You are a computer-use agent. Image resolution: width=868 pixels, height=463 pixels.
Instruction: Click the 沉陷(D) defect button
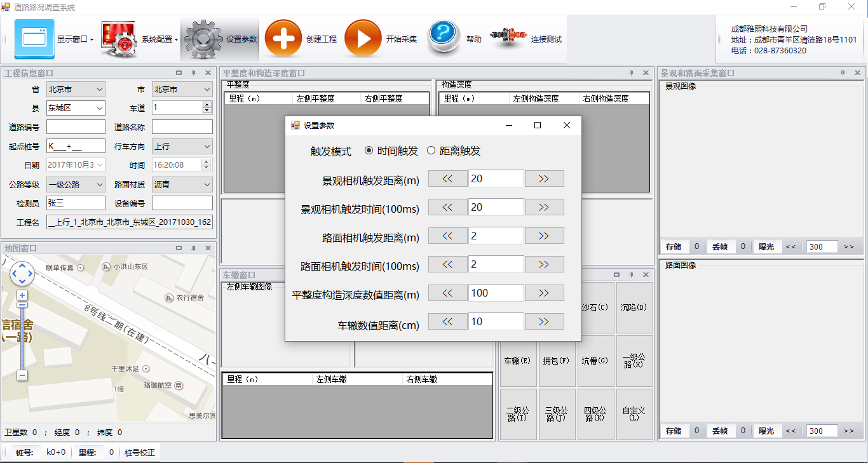pyautogui.click(x=634, y=307)
